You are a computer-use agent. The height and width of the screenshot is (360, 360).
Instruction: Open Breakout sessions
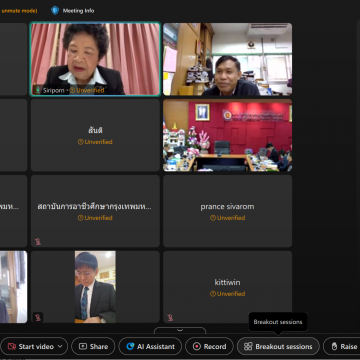tap(278, 346)
